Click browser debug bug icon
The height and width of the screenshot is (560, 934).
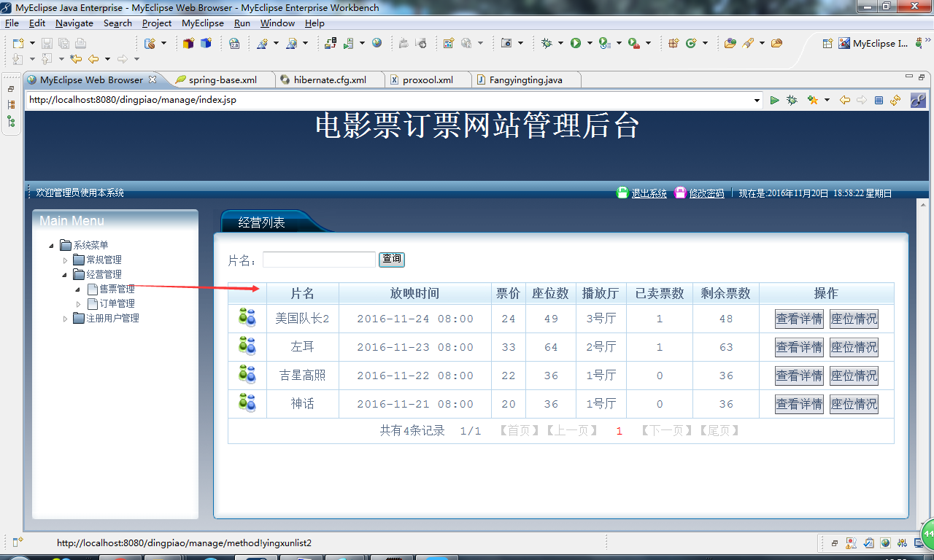click(x=792, y=100)
